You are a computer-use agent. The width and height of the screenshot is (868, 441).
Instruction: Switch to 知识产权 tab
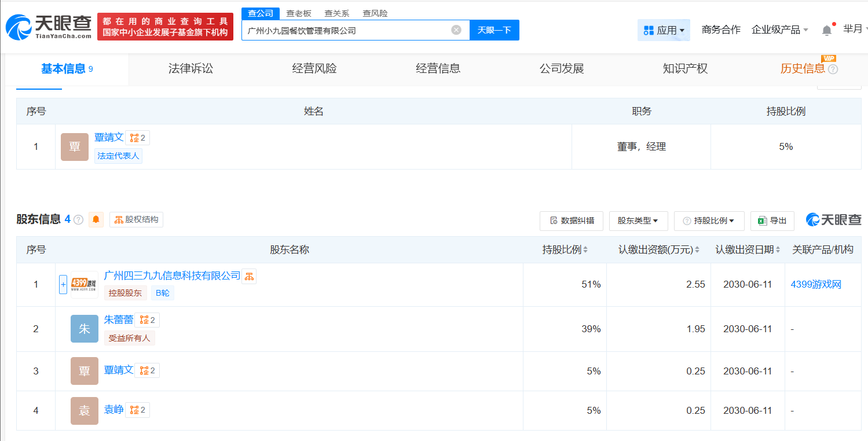click(x=685, y=69)
